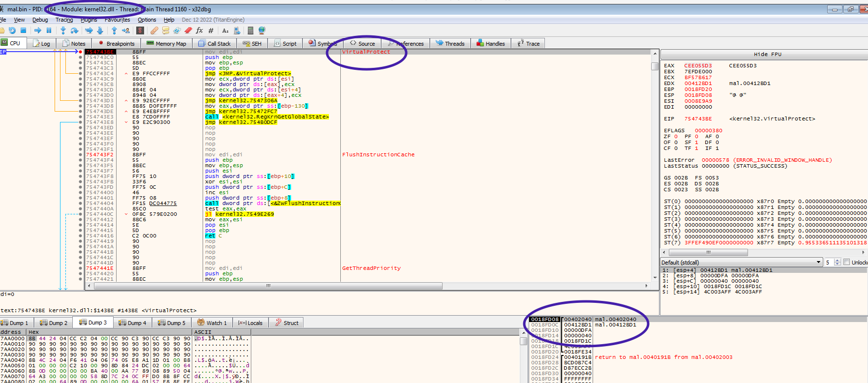Toggle breakpoint bullet at address 75474404
868x383 pixels.
pos(80,203)
